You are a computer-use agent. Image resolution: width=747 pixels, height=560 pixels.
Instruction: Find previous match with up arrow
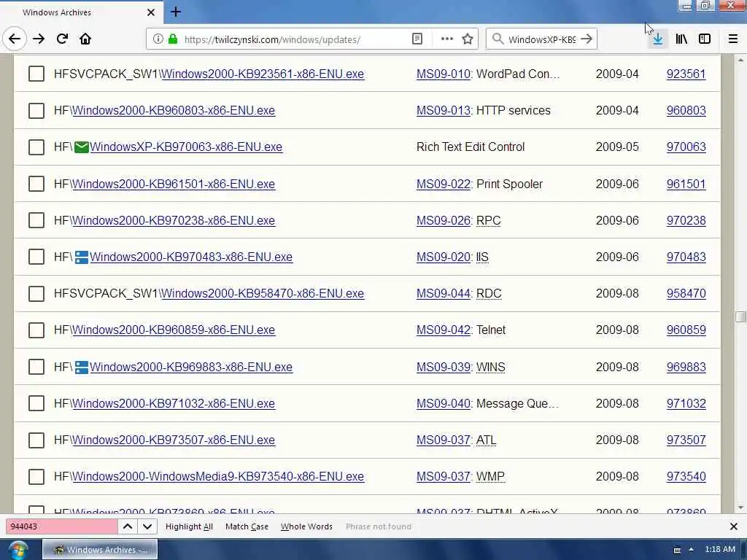pyautogui.click(x=128, y=526)
